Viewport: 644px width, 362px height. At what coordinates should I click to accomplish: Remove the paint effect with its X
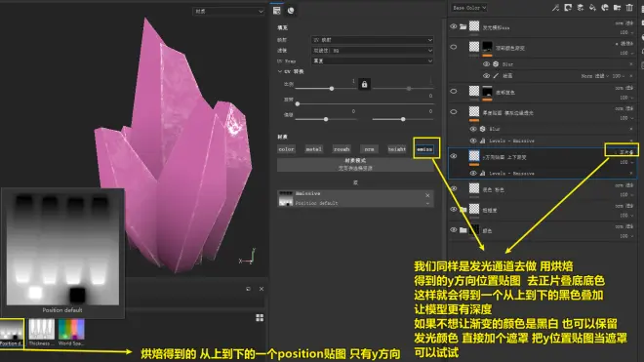click(631, 76)
